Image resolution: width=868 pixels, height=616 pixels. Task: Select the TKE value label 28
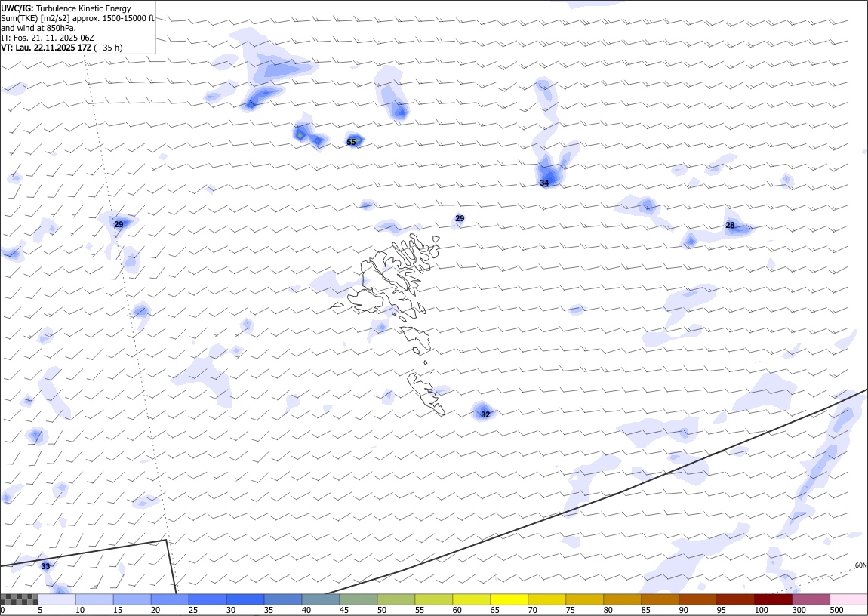coord(730,225)
